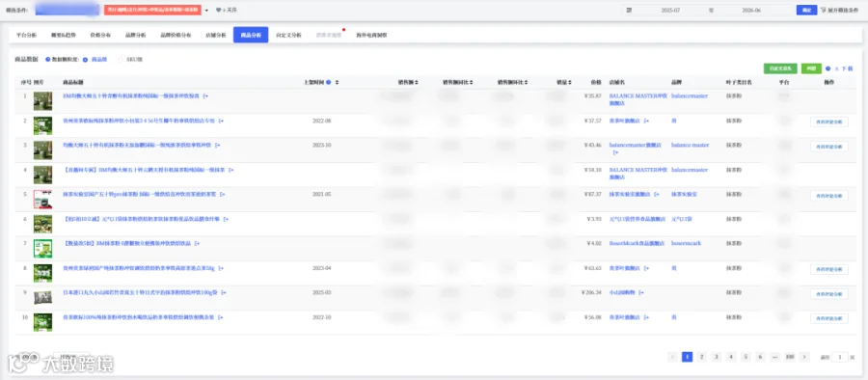Click external link icon after row 1 product title
Viewport: 868px width, 380px height.
tap(205, 96)
